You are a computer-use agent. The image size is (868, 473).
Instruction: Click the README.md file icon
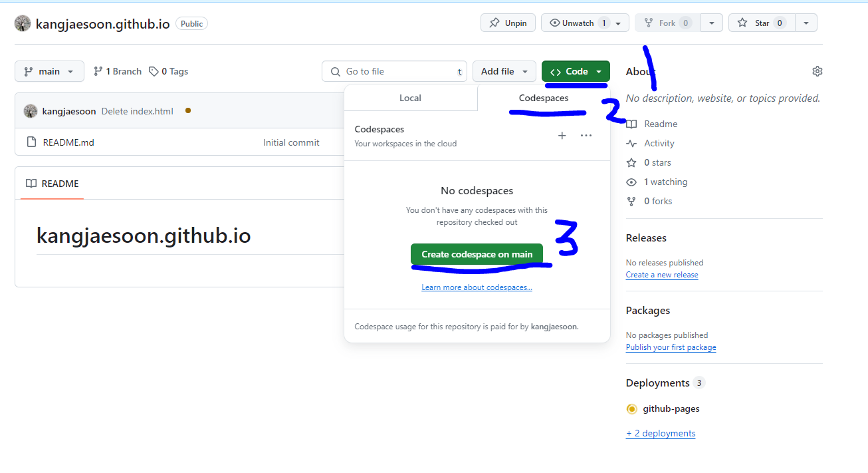pos(31,142)
